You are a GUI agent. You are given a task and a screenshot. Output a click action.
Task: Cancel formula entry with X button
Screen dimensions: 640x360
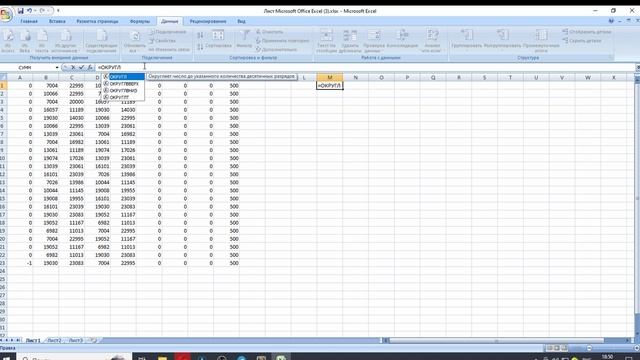coord(73,67)
